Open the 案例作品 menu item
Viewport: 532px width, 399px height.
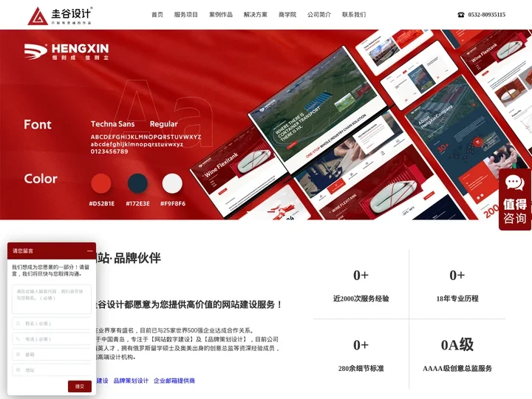point(221,15)
